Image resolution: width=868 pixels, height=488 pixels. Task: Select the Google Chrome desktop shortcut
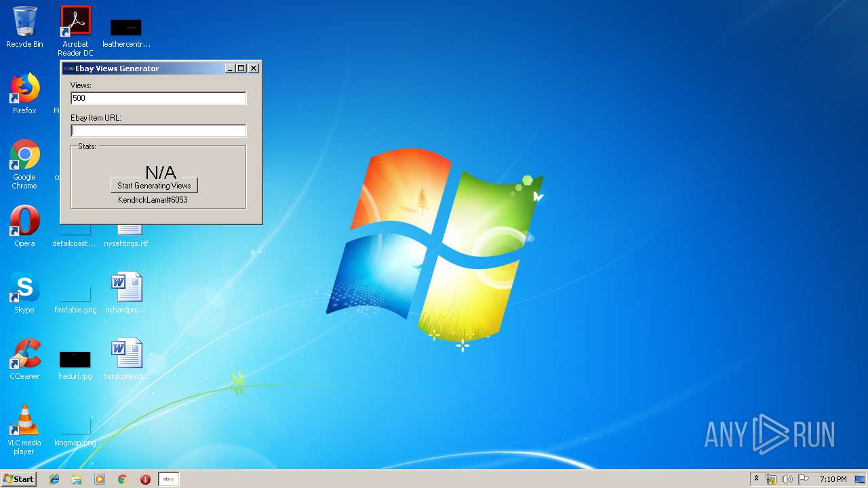pyautogui.click(x=24, y=164)
